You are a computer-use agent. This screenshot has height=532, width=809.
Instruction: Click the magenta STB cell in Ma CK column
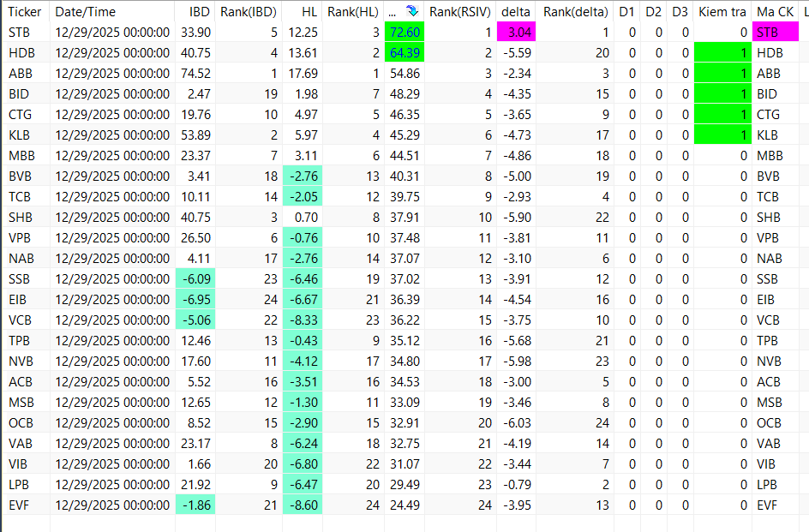pyautogui.click(x=776, y=32)
